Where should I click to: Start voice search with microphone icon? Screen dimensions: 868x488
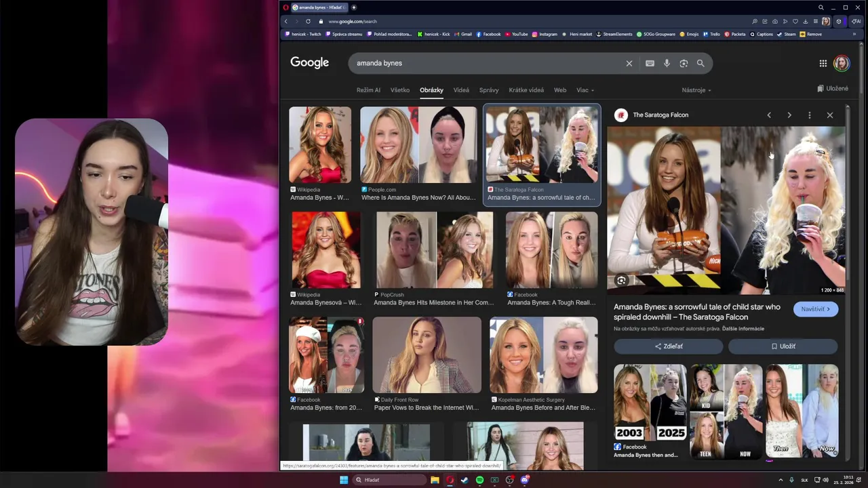click(x=667, y=63)
